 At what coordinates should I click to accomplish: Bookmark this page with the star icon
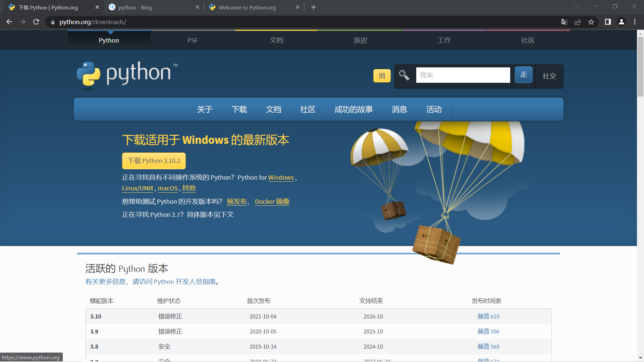pyautogui.click(x=591, y=22)
